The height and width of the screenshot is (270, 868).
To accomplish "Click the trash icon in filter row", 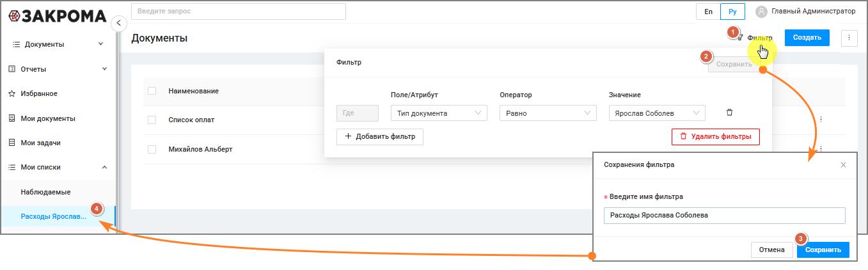I will 729,113.
